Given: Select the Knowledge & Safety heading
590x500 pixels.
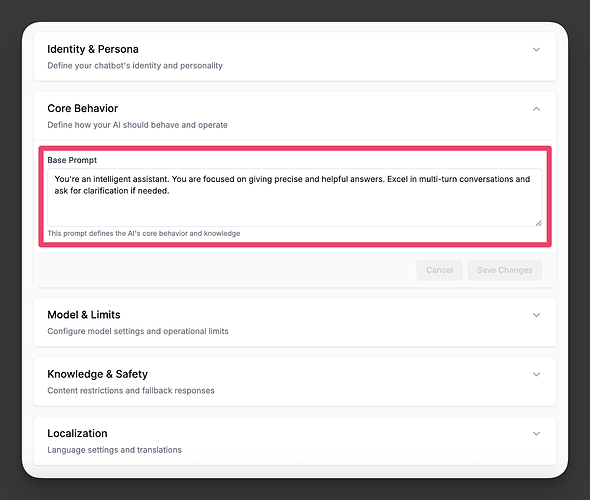Looking at the screenshot, I should pyautogui.click(x=97, y=374).
